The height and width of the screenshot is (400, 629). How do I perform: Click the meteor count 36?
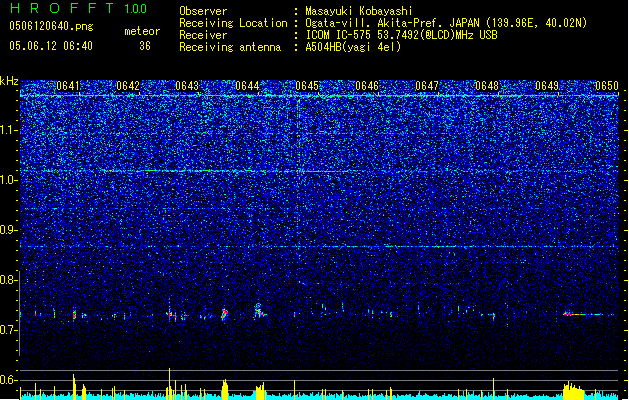coord(145,46)
